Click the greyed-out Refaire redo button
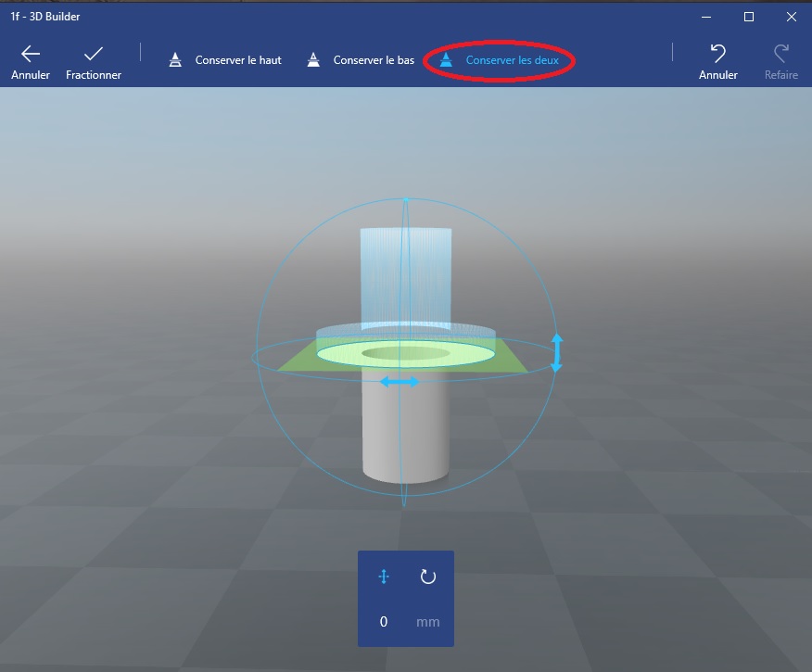The height and width of the screenshot is (672, 812). pos(780,62)
